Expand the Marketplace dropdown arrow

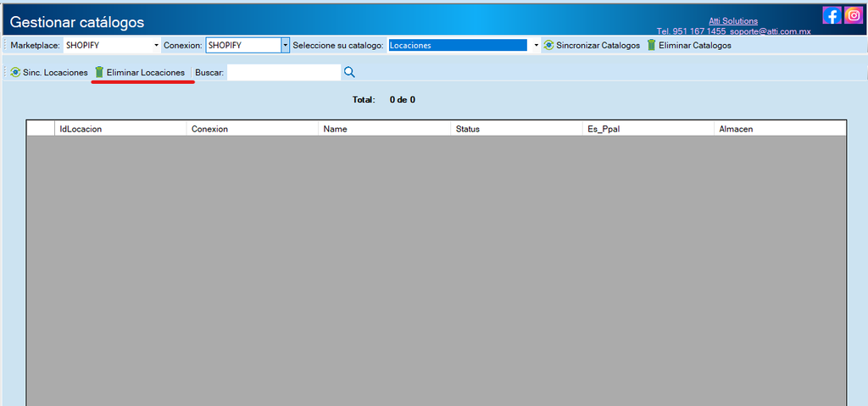157,45
